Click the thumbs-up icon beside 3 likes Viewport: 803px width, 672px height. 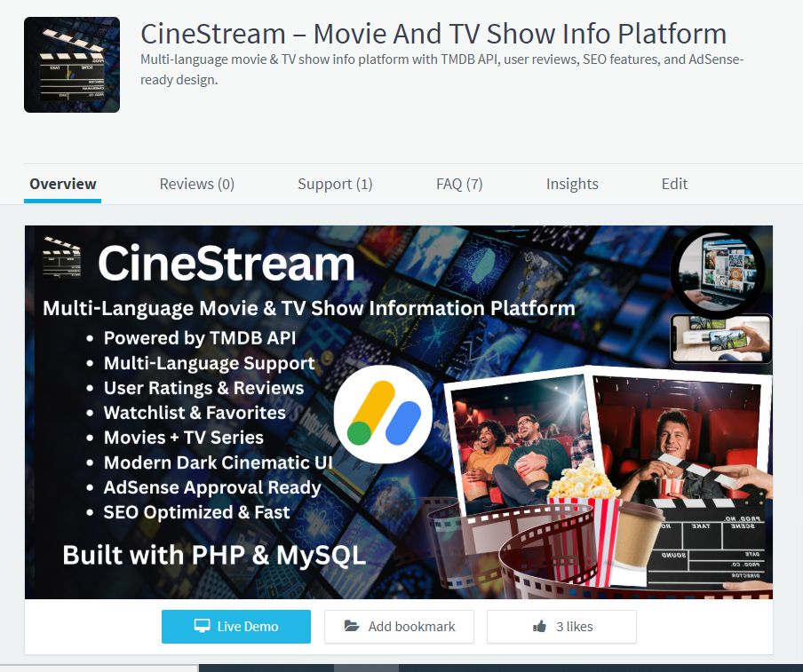coord(540,626)
